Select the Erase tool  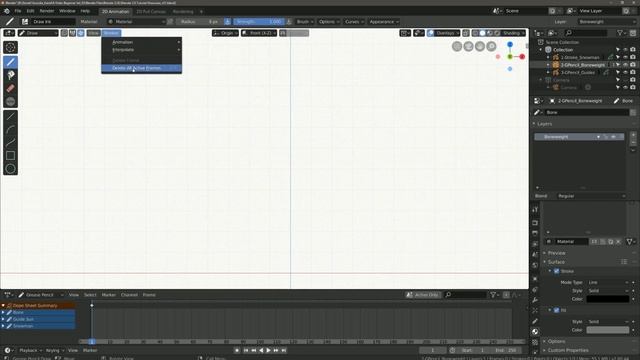point(11,89)
